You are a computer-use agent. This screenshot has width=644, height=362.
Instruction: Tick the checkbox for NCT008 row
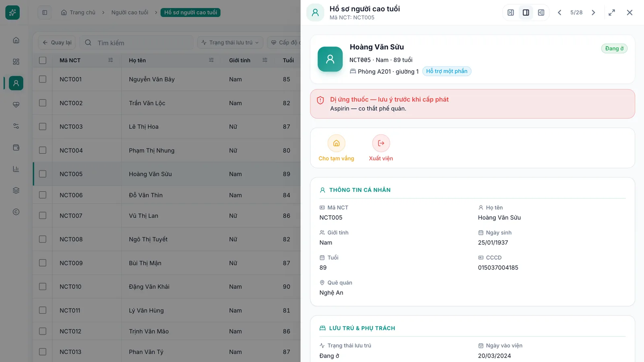click(43, 239)
